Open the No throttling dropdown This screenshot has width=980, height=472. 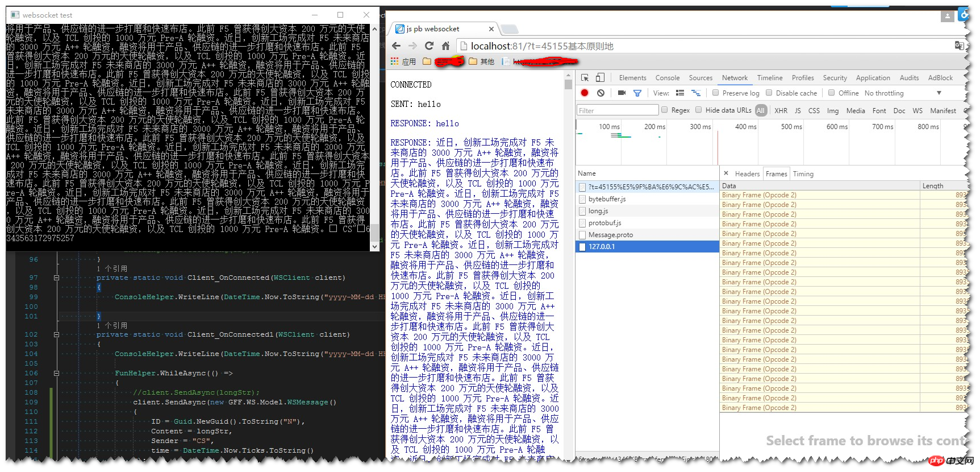click(x=903, y=93)
